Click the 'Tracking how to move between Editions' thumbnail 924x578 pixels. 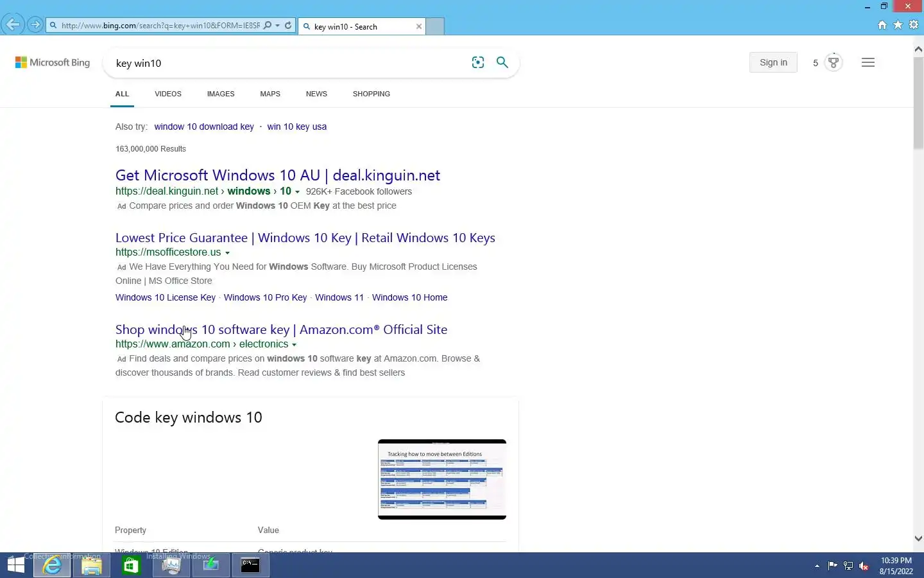(x=442, y=479)
